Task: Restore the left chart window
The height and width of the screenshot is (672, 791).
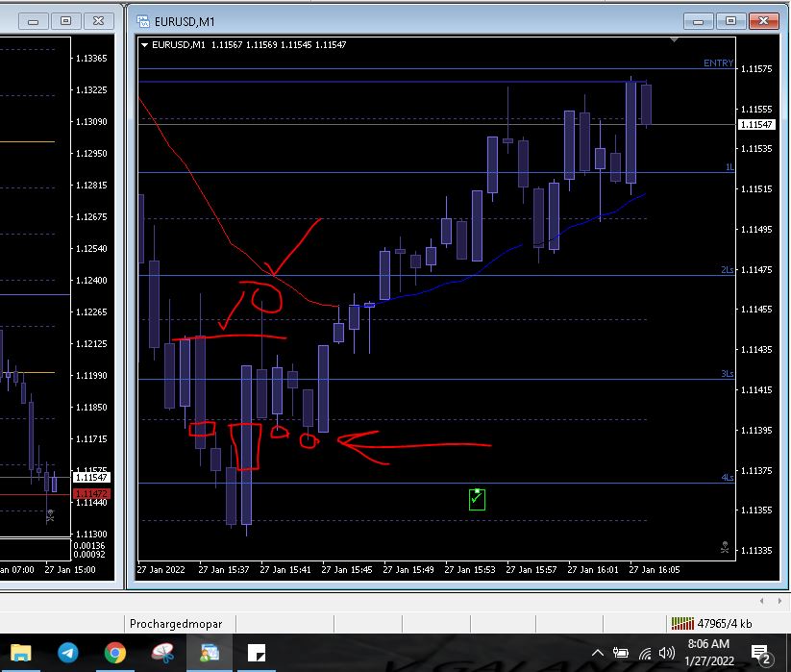Action: tap(65, 21)
